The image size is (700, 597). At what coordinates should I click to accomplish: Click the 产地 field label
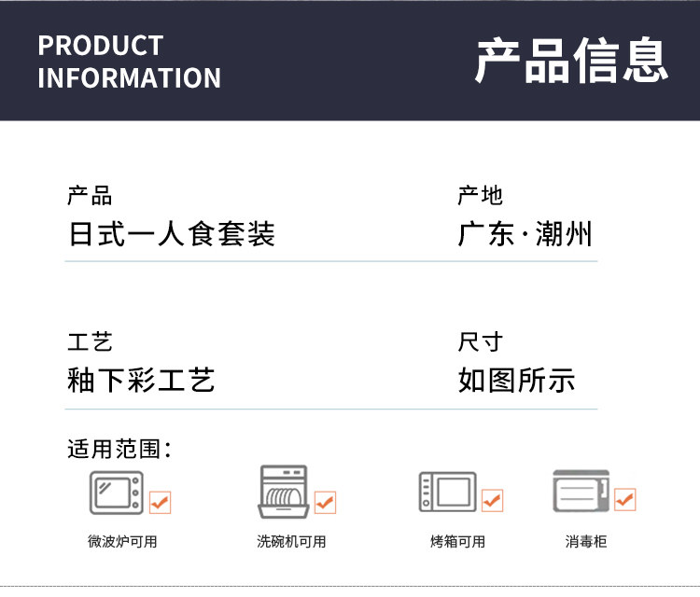pos(480,195)
